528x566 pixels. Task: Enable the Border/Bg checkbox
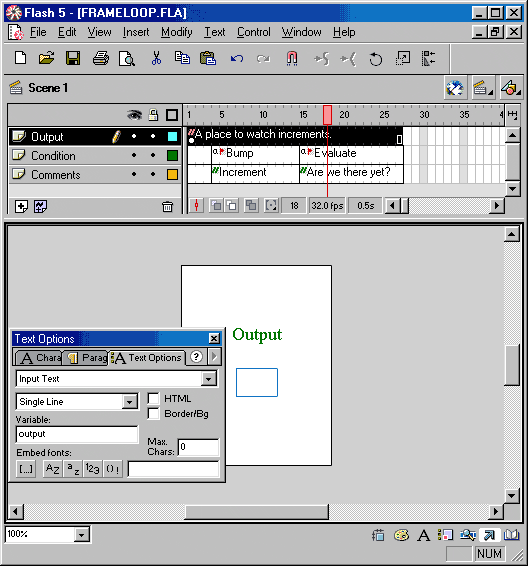click(153, 414)
